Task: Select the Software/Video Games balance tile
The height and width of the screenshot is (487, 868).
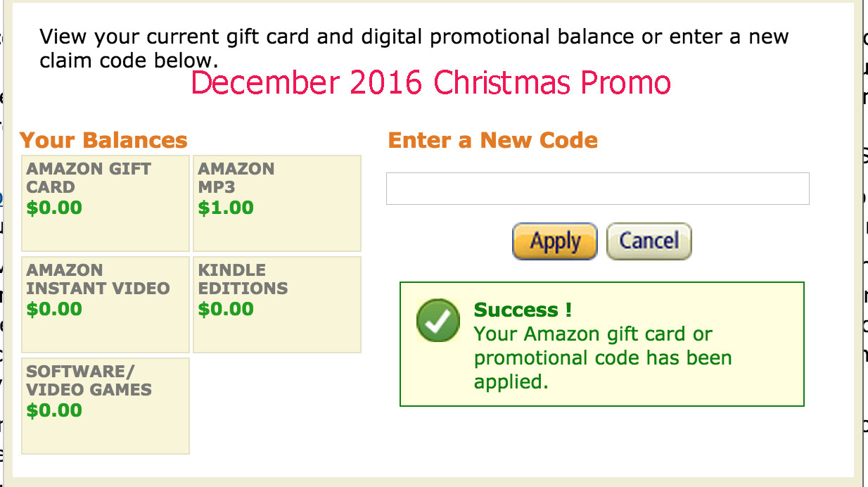Action: [x=106, y=406]
